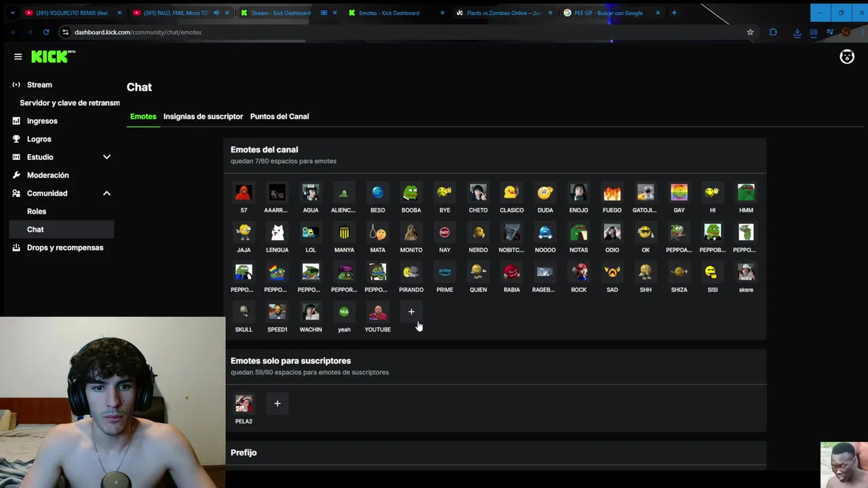
Task: Select the SKULL emote
Action: click(243, 312)
